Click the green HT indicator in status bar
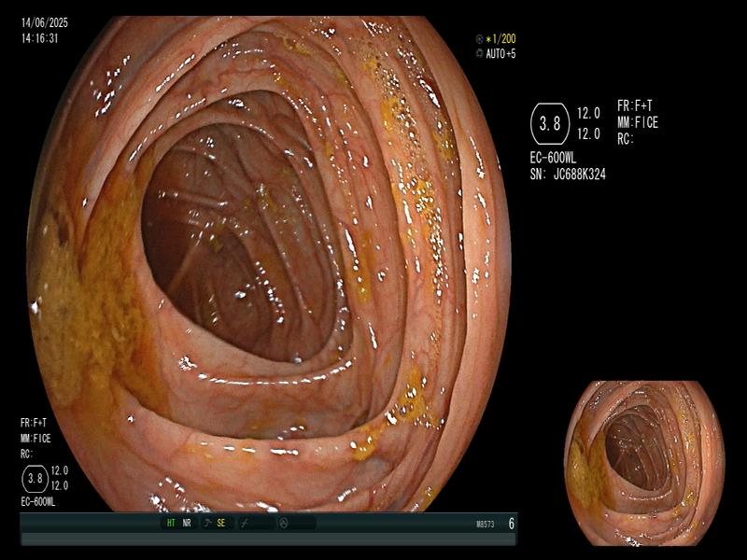 171,523
